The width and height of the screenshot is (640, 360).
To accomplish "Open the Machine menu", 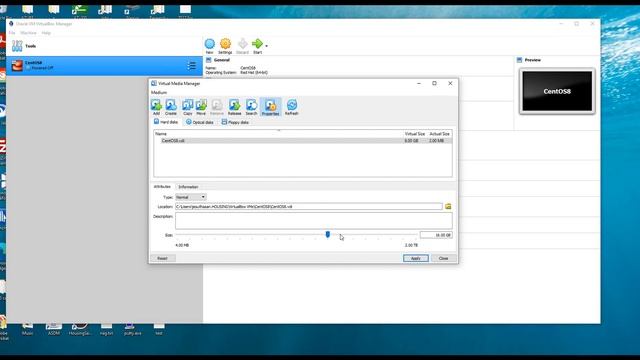I will click(x=28, y=33).
